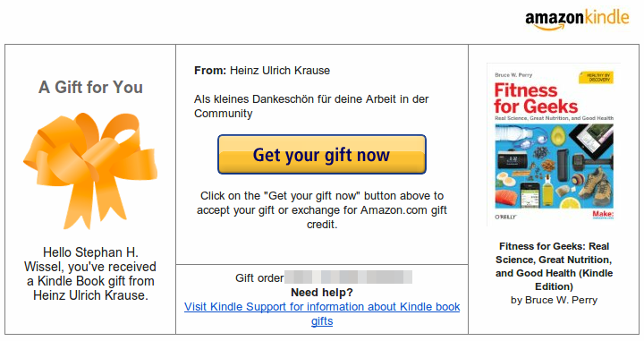Image resolution: width=644 pixels, height=341 pixels.
Task: Click the O'Reilly logo on the book cover
Action: [505, 217]
